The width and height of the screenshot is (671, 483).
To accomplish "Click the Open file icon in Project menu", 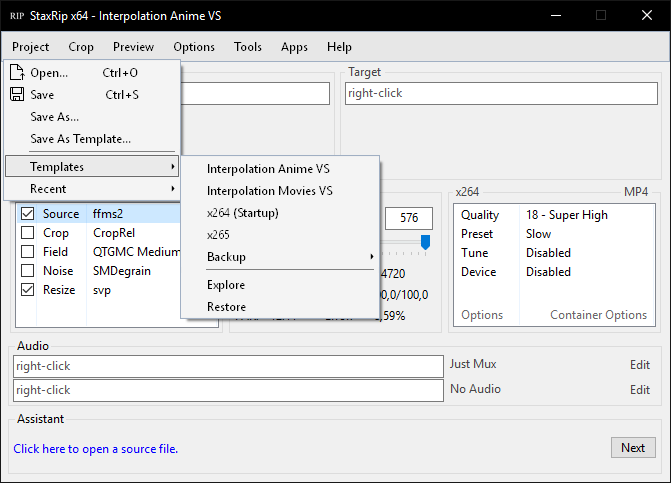I will point(17,73).
